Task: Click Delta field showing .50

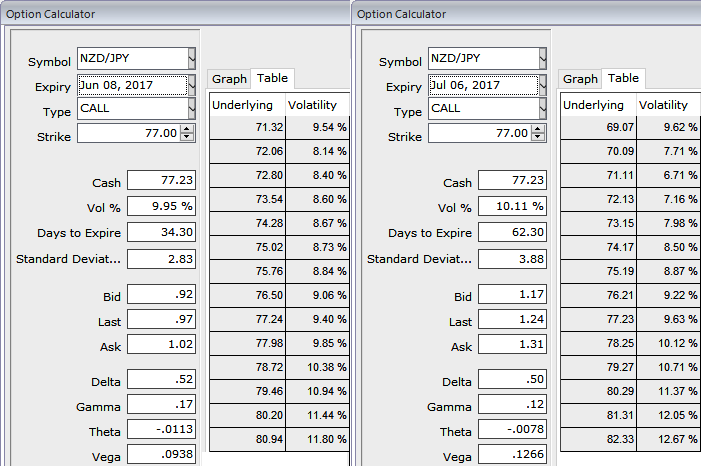Action: (513, 380)
